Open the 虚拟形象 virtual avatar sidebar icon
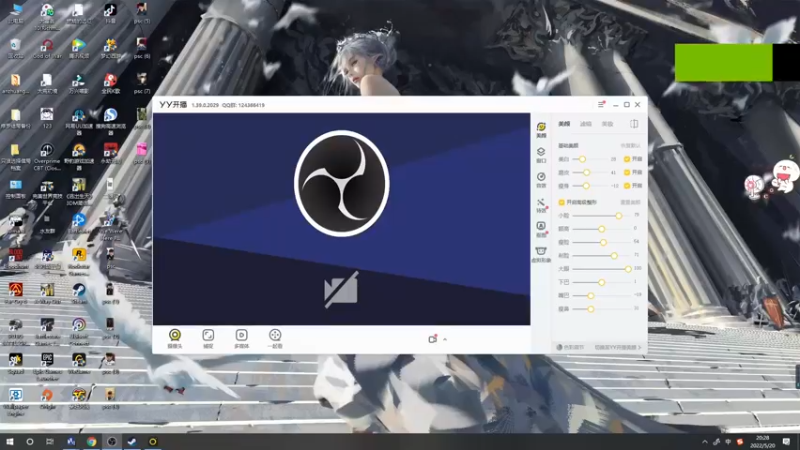The height and width of the screenshot is (450, 800). coord(541,254)
